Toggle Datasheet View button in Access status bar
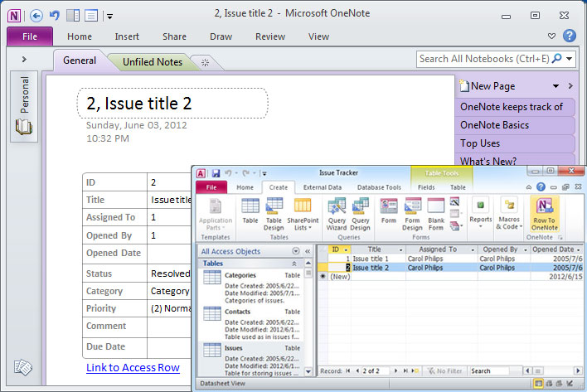Screen dimensions: 587x392 coord(540,385)
